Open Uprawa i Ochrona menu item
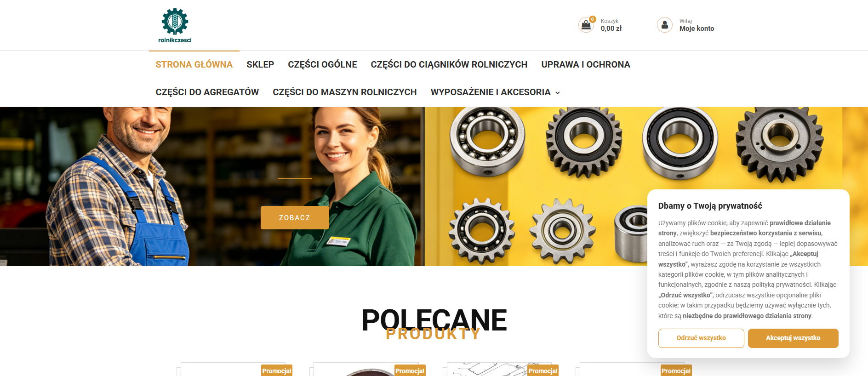Image resolution: width=868 pixels, height=376 pixels. point(586,65)
